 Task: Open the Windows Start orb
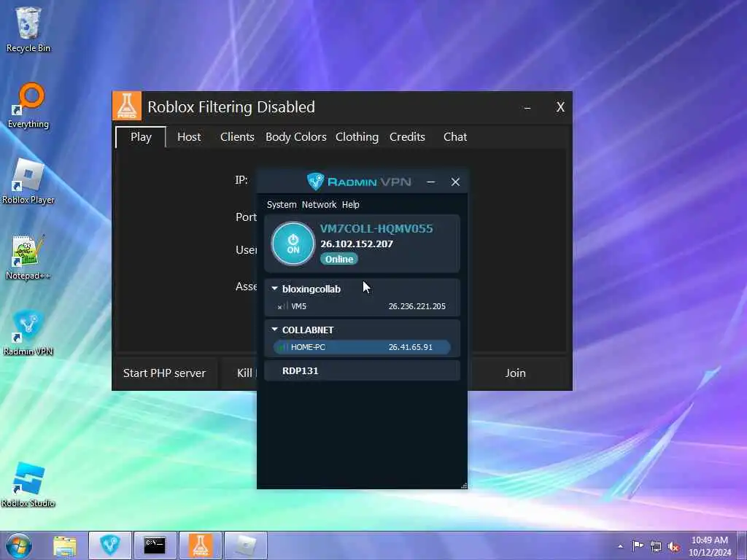[18, 545]
